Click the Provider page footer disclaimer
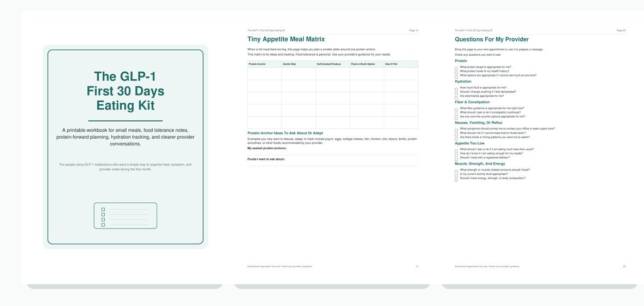Viewport: 644px width, 306px height. pos(487,267)
